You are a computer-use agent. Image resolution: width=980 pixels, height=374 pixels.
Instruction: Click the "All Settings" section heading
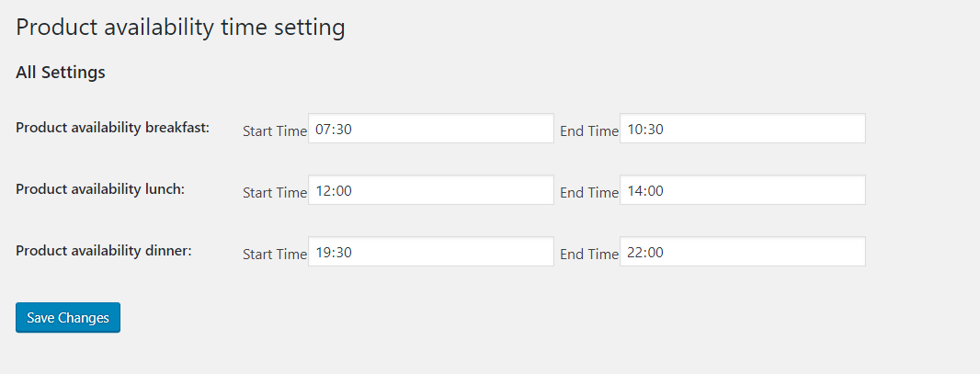click(x=61, y=73)
